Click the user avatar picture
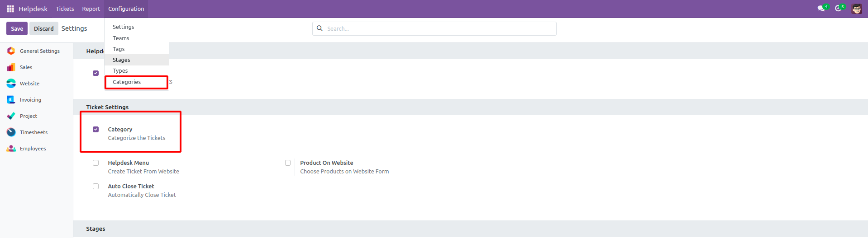Viewport: 868px width, 238px height. (x=857, y=9)
